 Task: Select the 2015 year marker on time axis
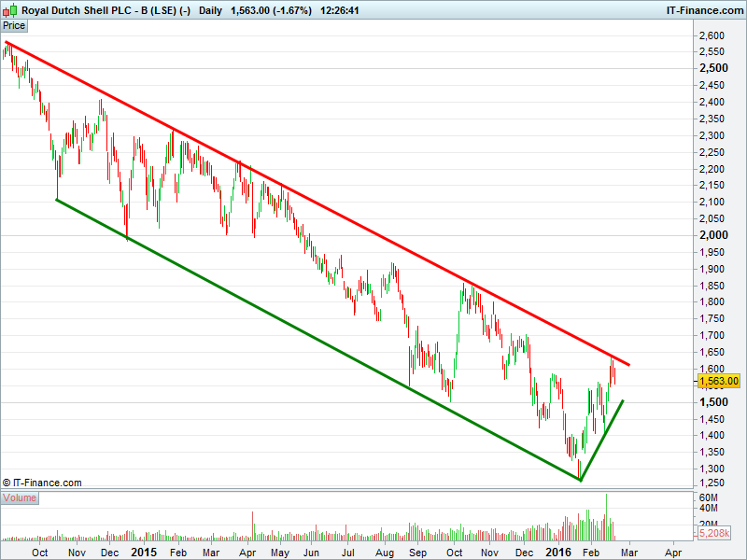tap(144, 552)
